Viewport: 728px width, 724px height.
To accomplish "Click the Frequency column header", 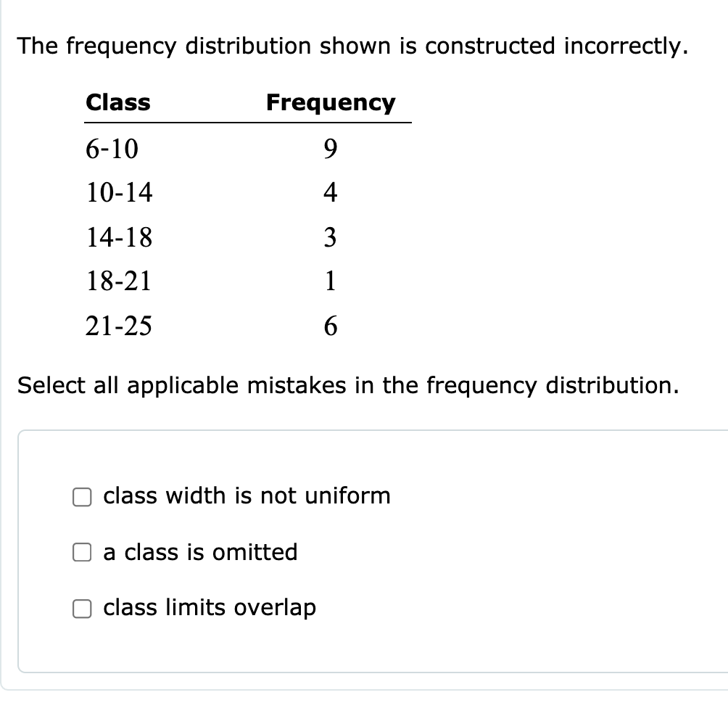I will [331, 103].
